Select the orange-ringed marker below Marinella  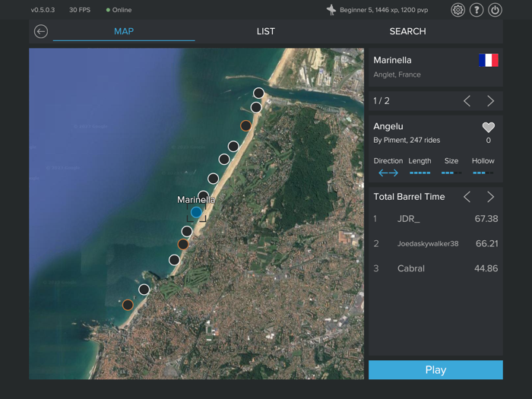click(x=183, y=244)
